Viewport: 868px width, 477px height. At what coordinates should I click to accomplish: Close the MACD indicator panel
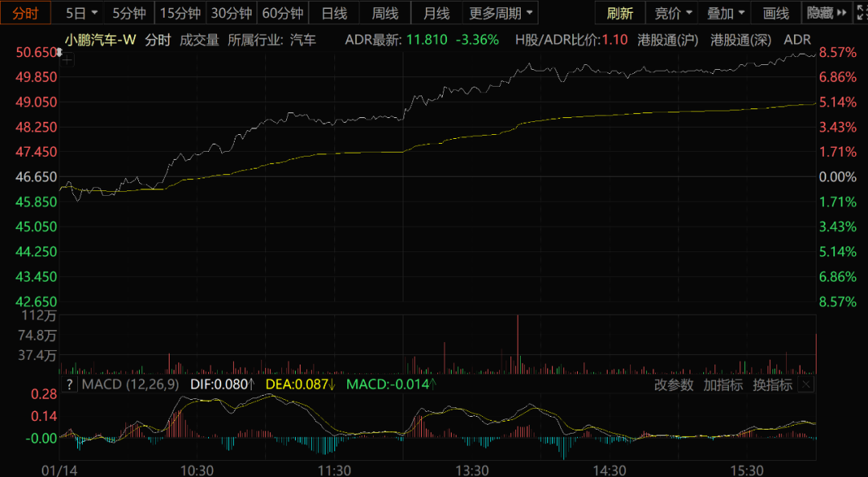[807, 385]
